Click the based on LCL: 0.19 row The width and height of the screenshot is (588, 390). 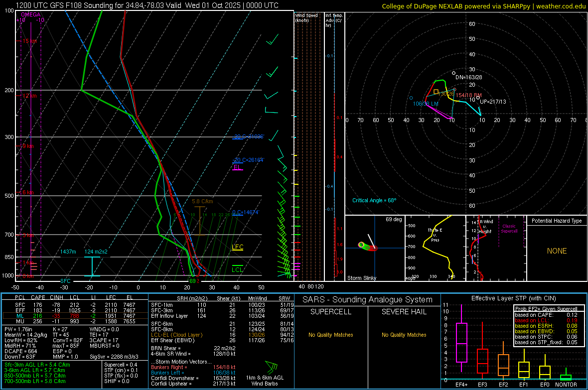546,320
